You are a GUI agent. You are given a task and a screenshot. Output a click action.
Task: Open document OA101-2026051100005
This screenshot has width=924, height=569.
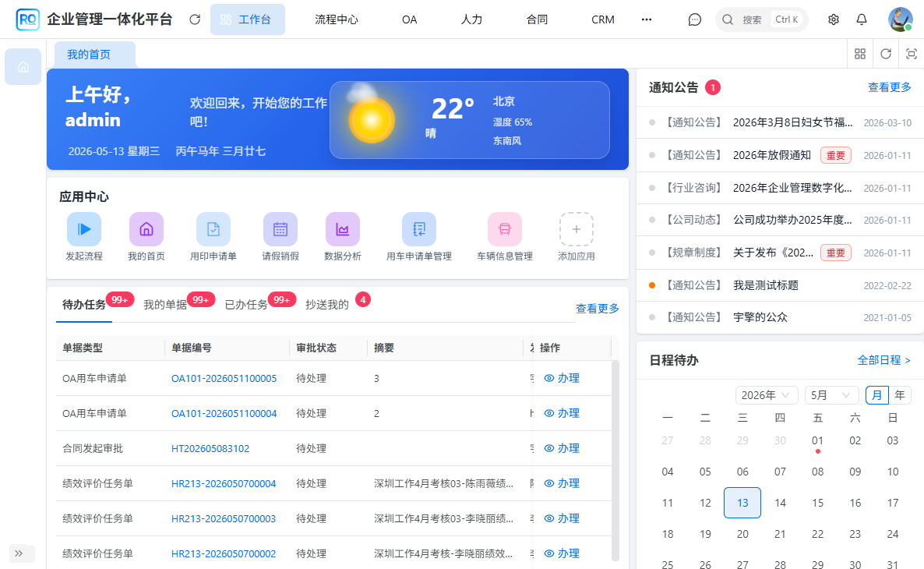pyautogui.click(x=224, y=379)
